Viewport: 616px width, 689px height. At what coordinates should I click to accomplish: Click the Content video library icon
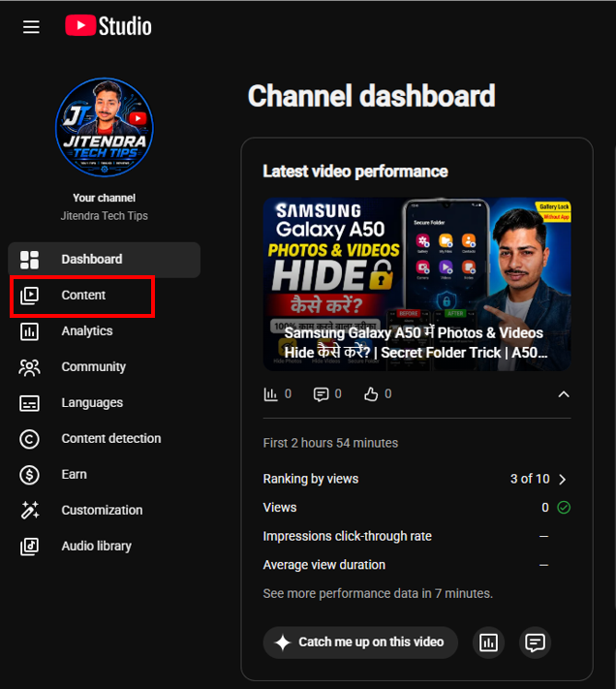29,296
